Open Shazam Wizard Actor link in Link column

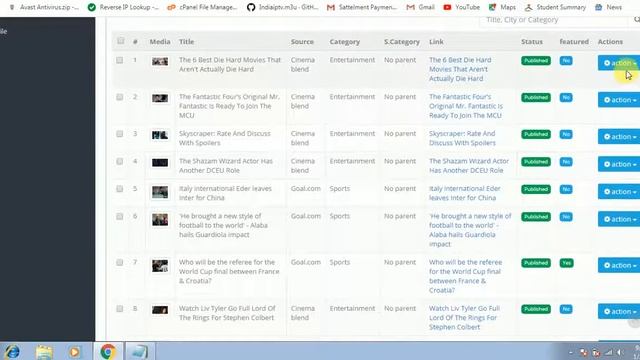pyautogui.click(x=469, y=166)
